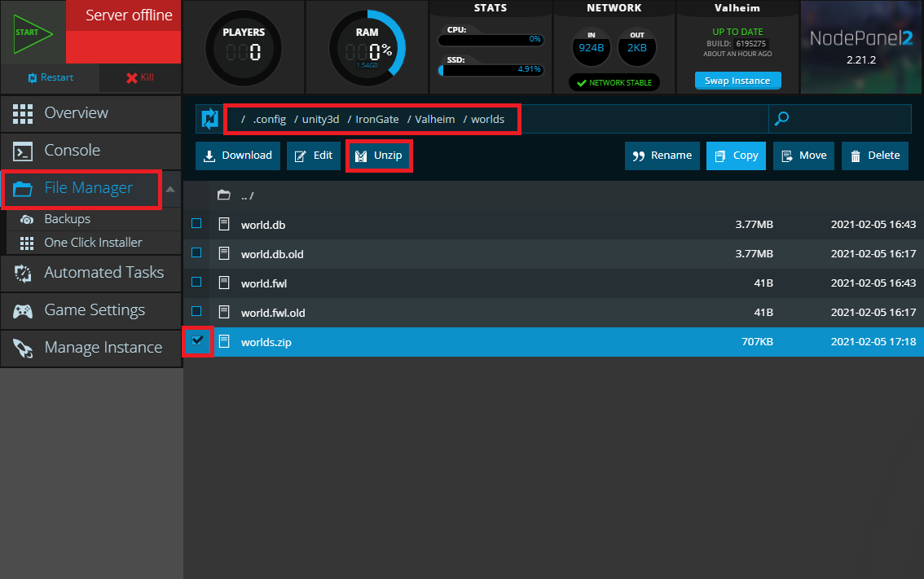Screen dimensions: 924x579
Task: Navigate to the IronGate path segment
Action: coord(377,120)
